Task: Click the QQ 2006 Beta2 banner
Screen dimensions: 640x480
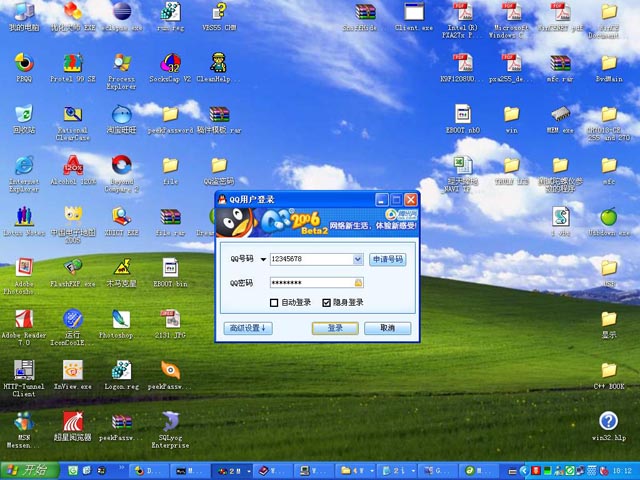Action: [x=317, y=223]
